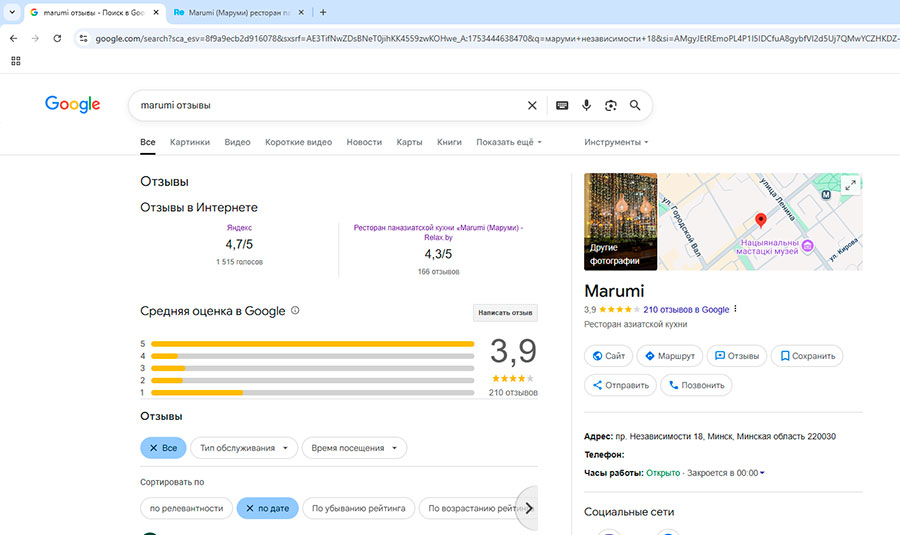Start voice search with microphone icon

586,105
